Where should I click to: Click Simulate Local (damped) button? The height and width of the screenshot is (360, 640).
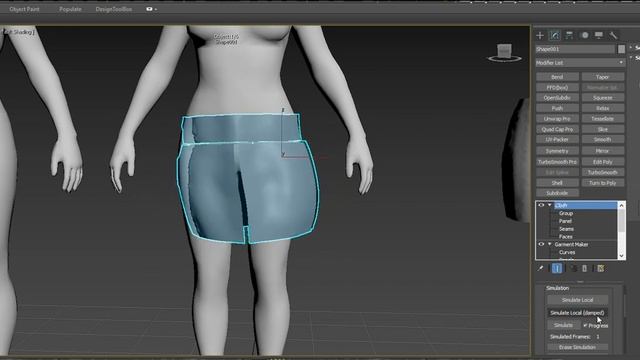click(577, 313)
